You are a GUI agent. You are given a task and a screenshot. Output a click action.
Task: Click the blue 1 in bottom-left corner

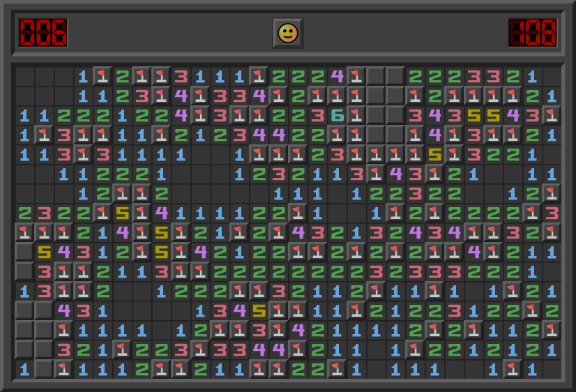pyautogui.click(x=25, y=369)
